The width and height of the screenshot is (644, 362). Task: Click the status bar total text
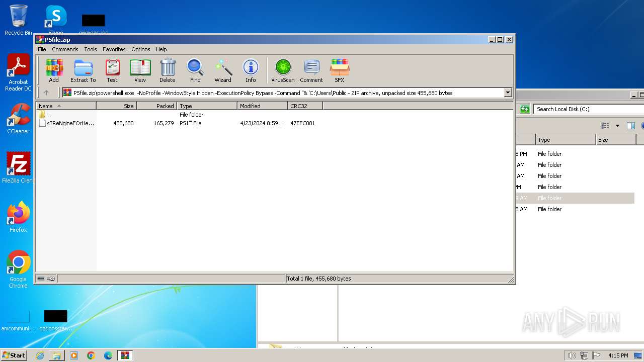(319, 279)
